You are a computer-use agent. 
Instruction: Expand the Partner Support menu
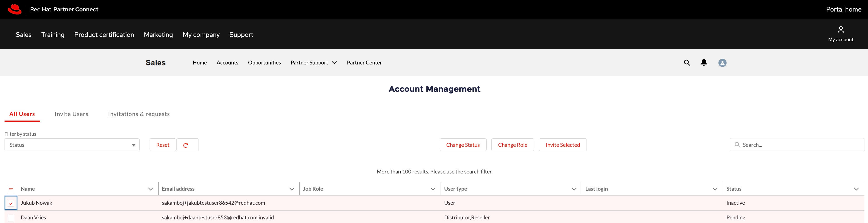point(313,63)
